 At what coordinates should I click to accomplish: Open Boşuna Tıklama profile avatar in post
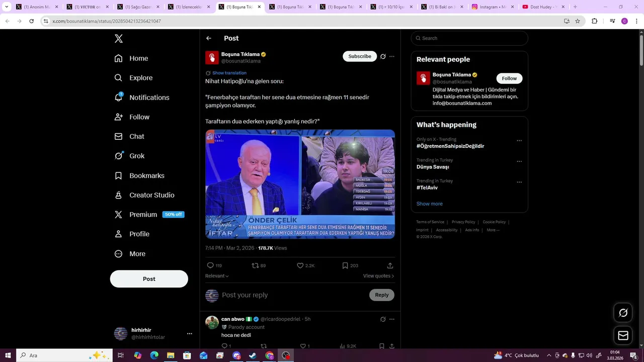click(212, 57)
